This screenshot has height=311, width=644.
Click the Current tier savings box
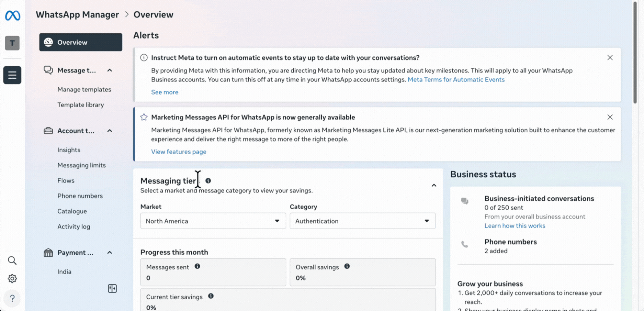pyautogui.click(x=288, y=300)
